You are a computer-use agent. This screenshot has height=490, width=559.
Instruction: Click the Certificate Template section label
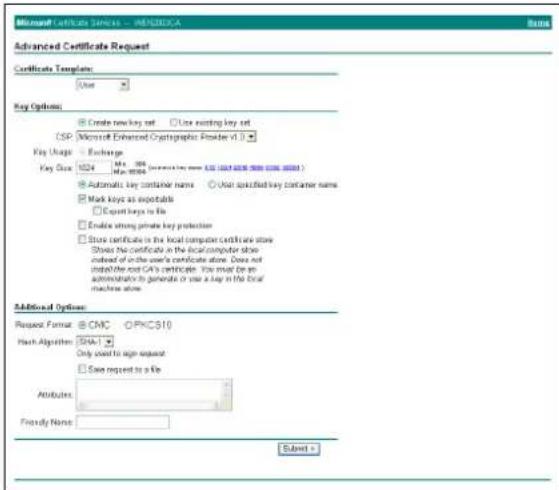[x=53, y=68]
